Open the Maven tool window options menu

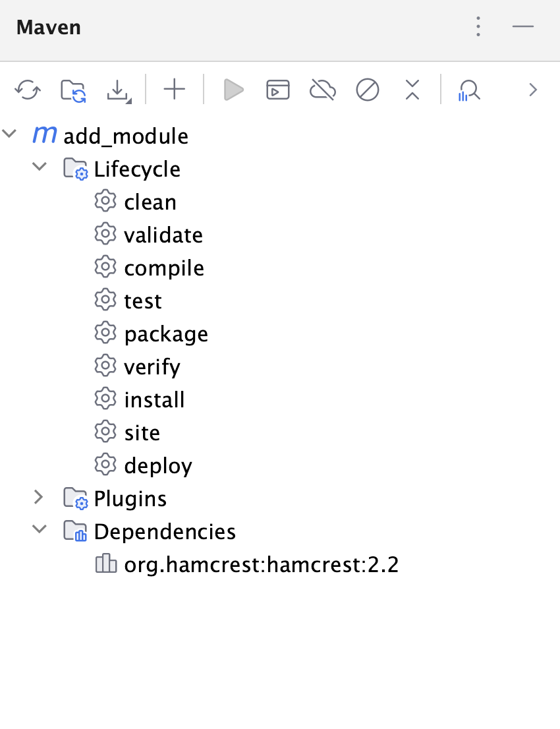(x=478, y=27)
